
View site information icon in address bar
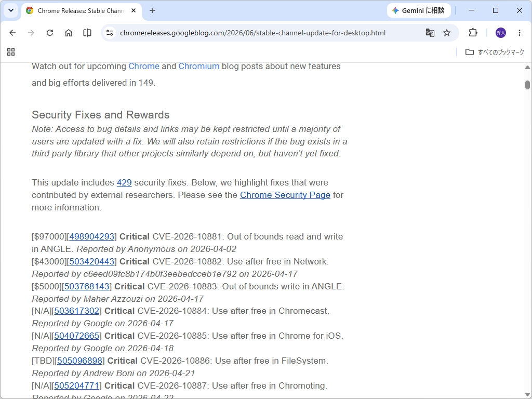109,33
